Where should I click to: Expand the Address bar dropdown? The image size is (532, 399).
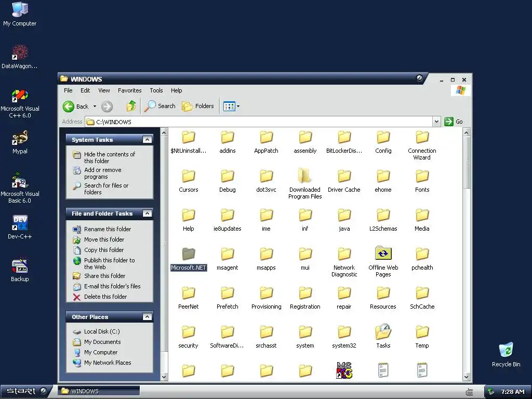coord(436,122)
